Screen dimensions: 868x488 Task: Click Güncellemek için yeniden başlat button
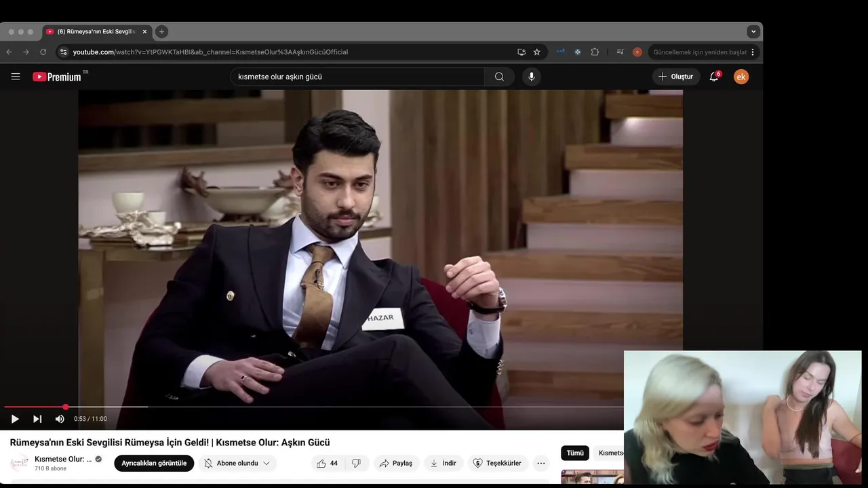pyautogui.click(x=699, y=52)
